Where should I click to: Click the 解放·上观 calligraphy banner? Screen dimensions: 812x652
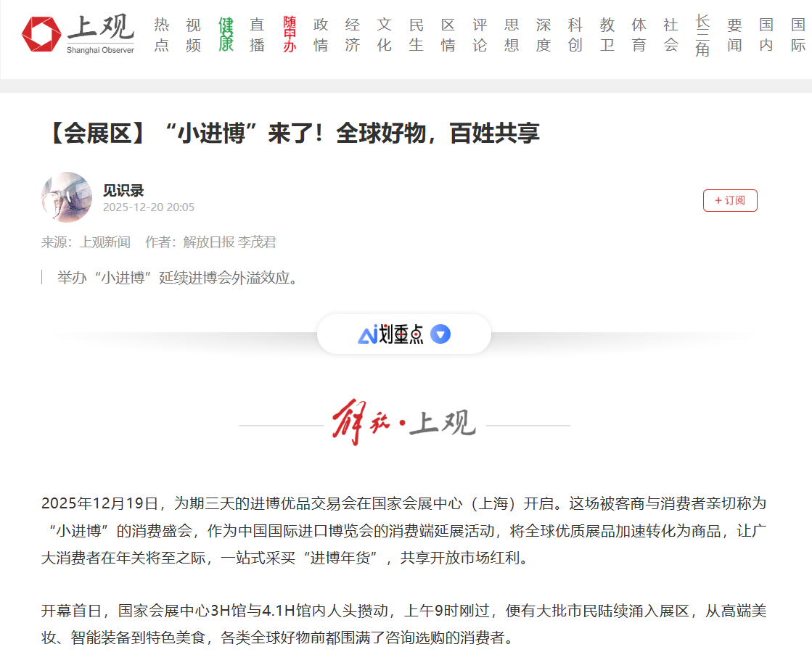405,424
